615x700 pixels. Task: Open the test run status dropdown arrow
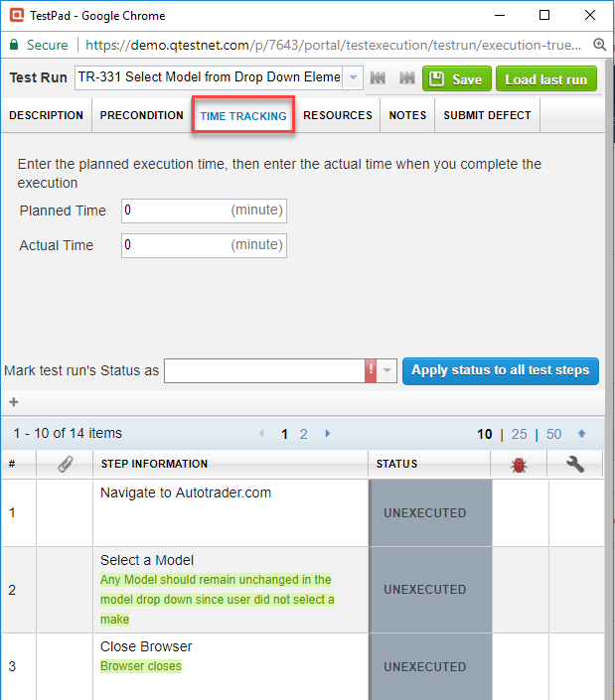pos(386,370)
